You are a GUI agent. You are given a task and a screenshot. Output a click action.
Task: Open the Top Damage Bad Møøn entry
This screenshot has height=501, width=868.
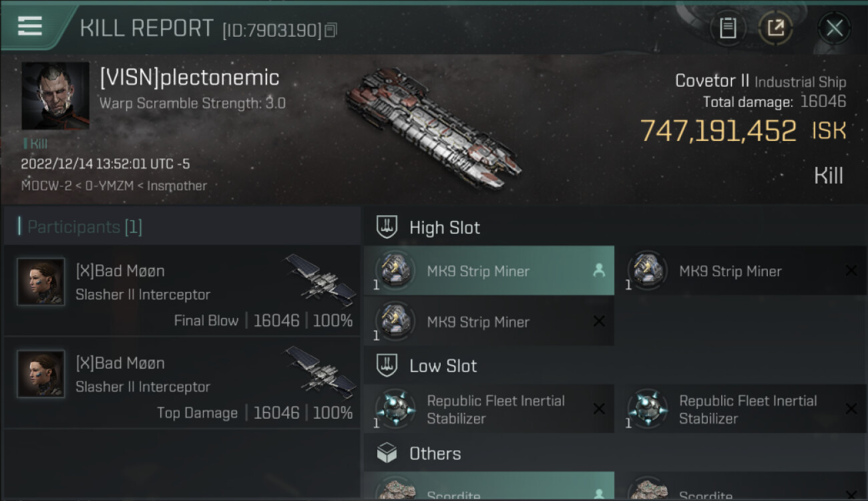click(x=182, y=382)
